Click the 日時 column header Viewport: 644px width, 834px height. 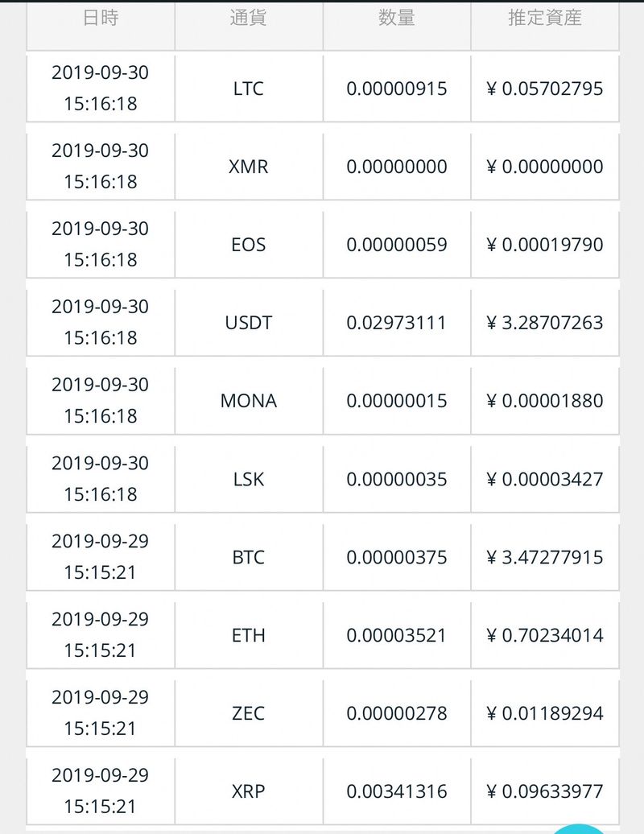(x=101, y=18)
